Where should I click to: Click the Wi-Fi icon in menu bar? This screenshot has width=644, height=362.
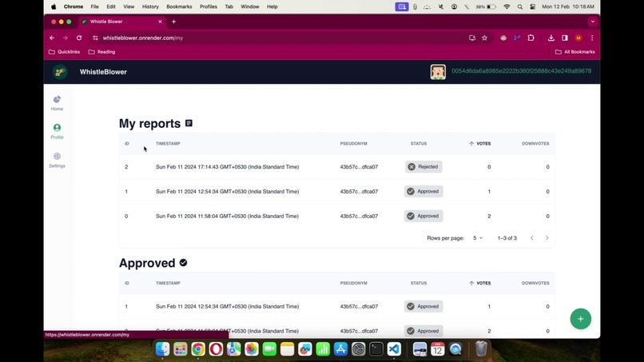tap(507, 6)
